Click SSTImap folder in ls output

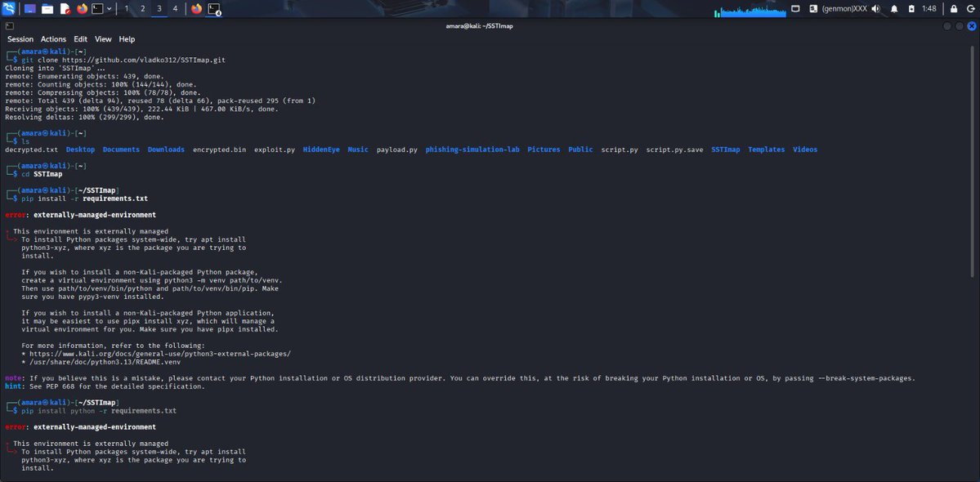click(726, 150)
